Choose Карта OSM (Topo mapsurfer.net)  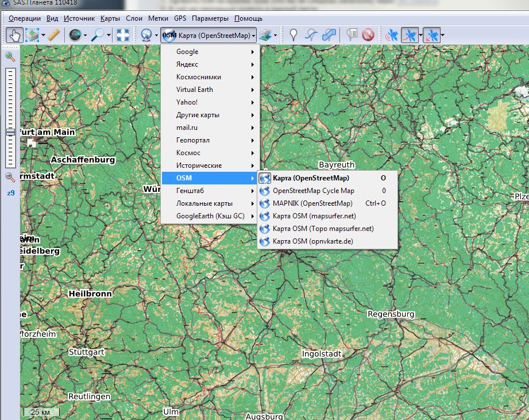[x=327, y=229]
